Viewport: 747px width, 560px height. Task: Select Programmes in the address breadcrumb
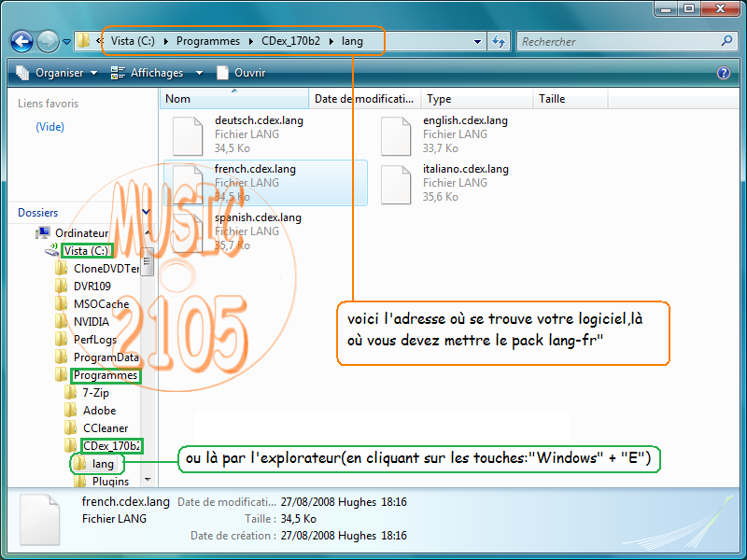(x=208, y=41)
